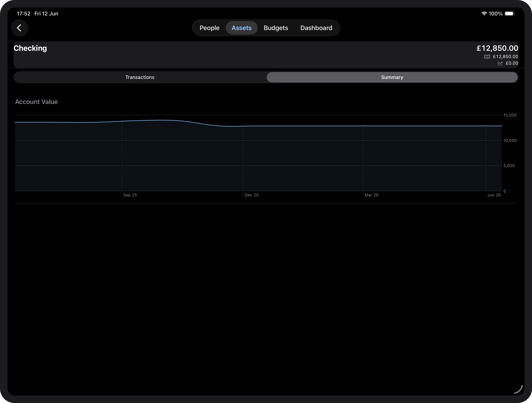Image resolution: width=532 pixels, height=403 pixels.
Task: Select the Assets tab
Action: click(241, 28)
